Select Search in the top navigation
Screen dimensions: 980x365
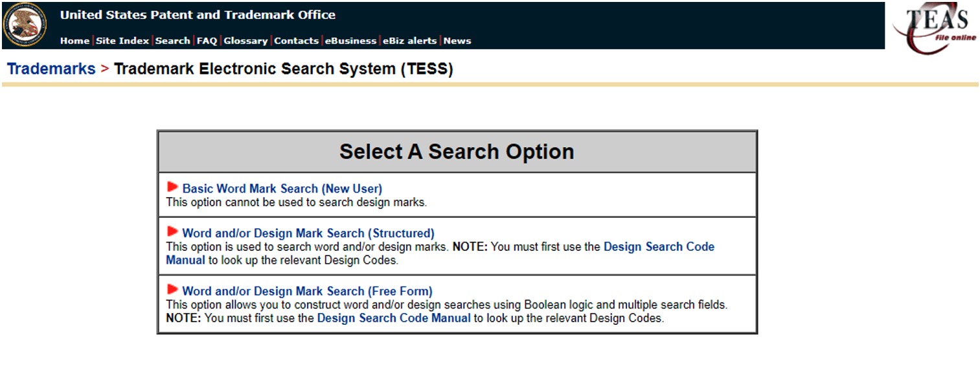(173, 41)
